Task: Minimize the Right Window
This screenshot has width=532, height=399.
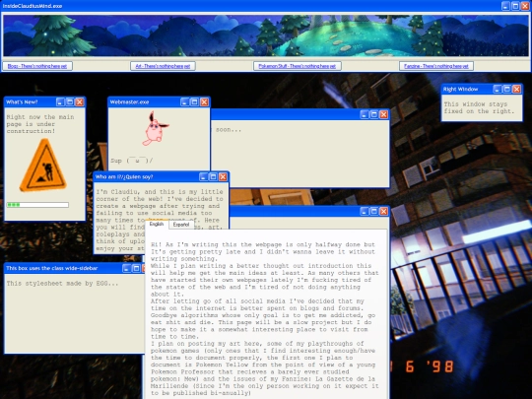Action: 498,89
